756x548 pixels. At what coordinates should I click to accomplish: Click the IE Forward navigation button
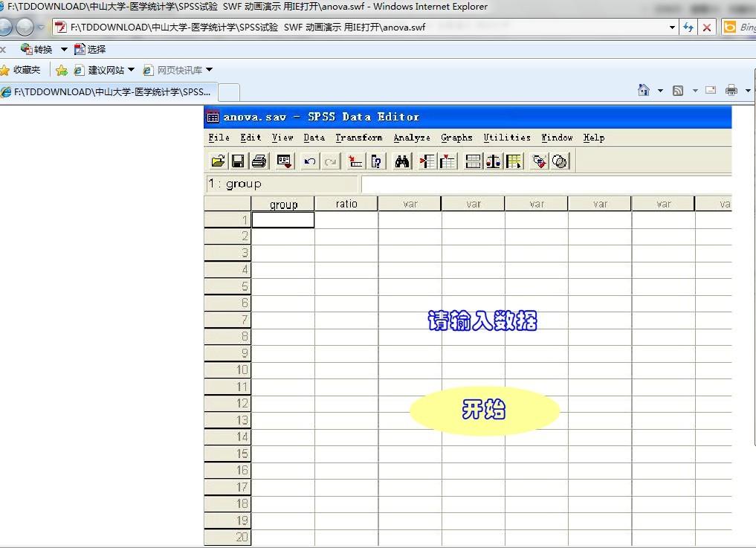click(x=25, y=27)
